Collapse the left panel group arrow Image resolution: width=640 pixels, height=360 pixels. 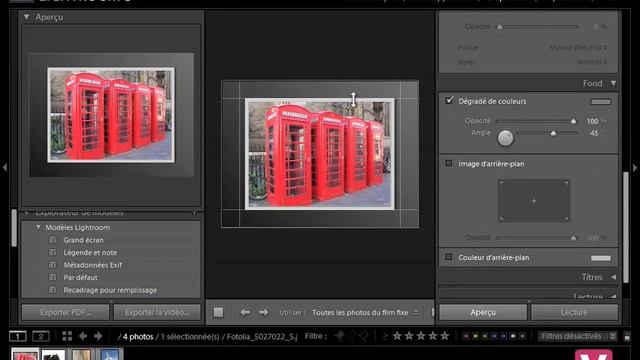coord(4,167)
